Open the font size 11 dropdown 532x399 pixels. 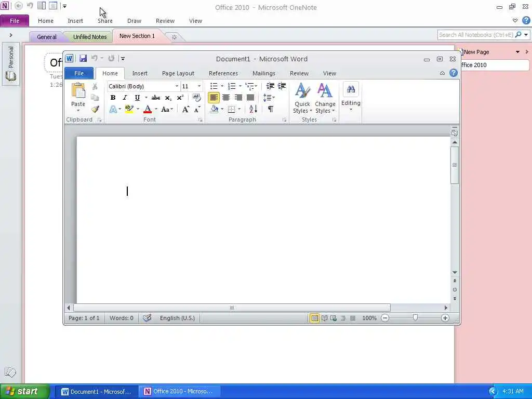click(x=199, y=86)
